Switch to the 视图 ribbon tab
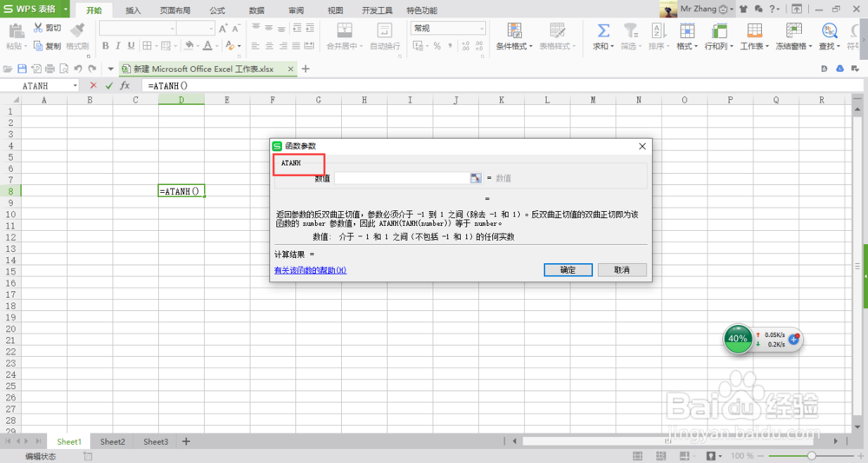 tap(335, 10)
